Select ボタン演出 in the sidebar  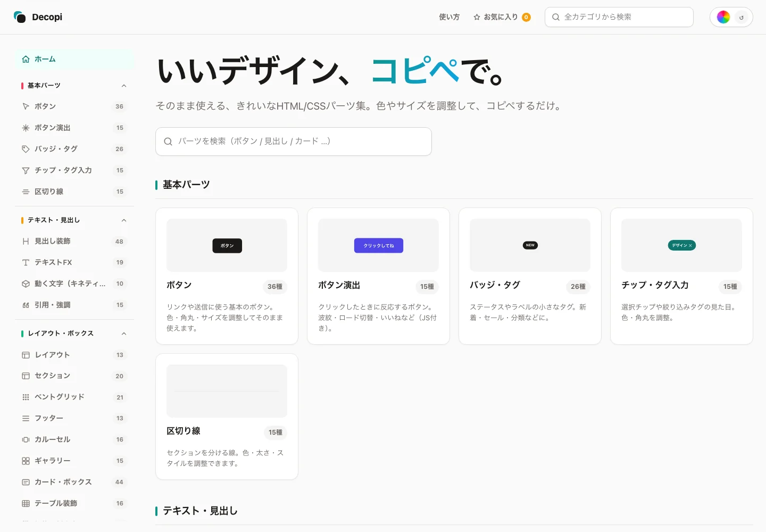[x=74, y=128]
